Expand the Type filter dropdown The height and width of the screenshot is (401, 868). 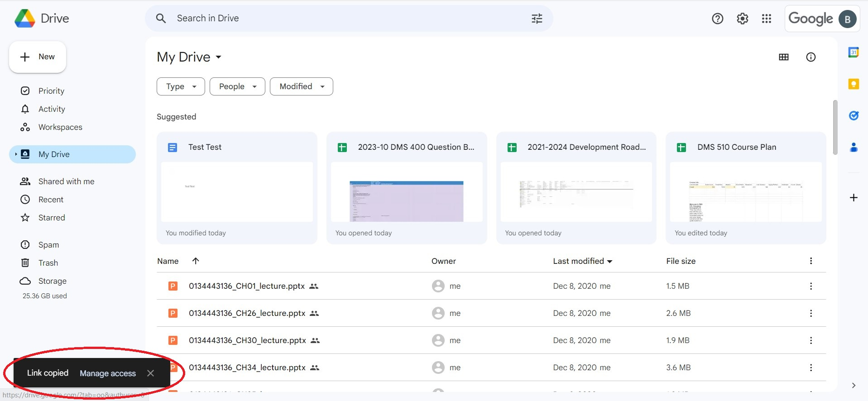(181, 86)
